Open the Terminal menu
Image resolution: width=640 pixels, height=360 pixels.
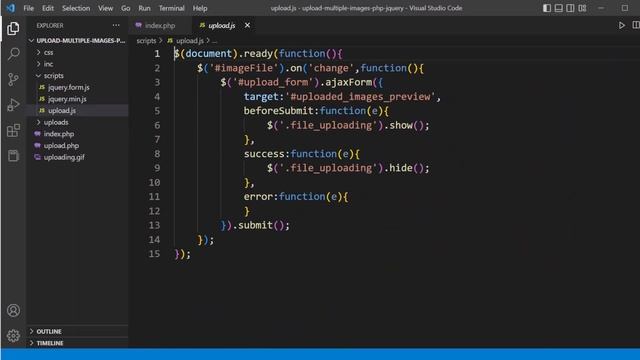tap(171, 8)
